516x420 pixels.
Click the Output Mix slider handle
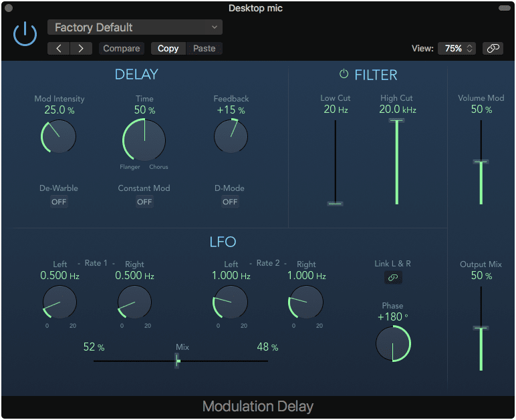tap(481, 328)
